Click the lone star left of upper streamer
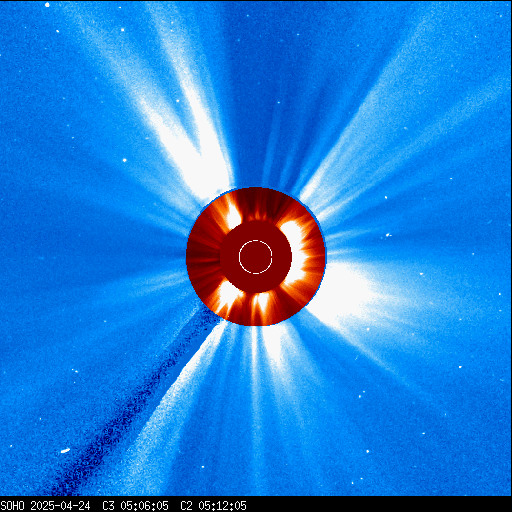The width and height of the screenshot is (512, 512). click(125, 160)
